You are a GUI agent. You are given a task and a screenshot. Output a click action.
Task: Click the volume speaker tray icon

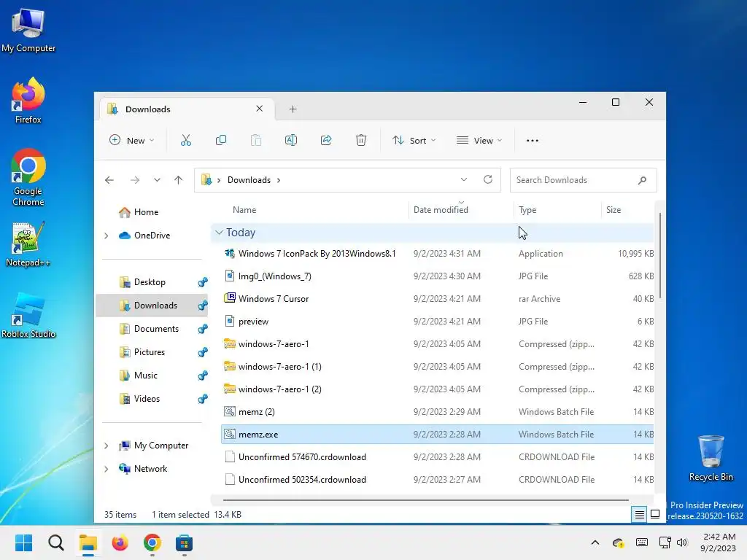pos(682,542)
